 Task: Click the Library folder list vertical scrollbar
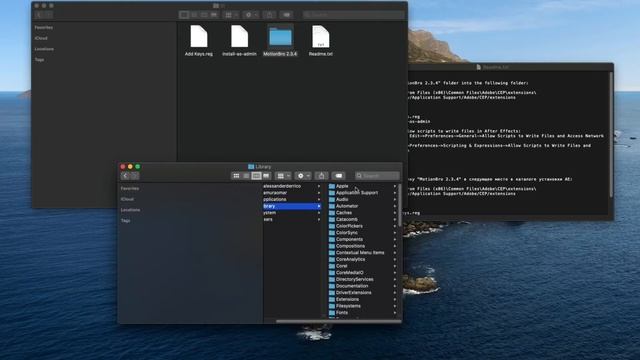(x=400, y=205)
